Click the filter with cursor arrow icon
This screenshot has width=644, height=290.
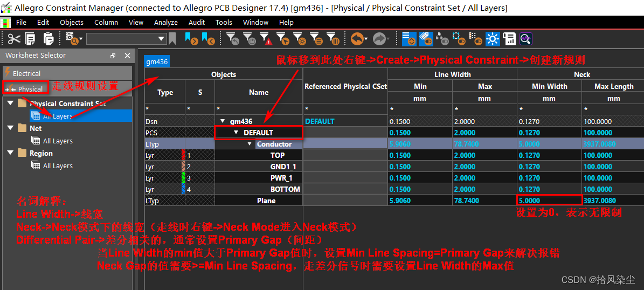(x=282, y=39)
